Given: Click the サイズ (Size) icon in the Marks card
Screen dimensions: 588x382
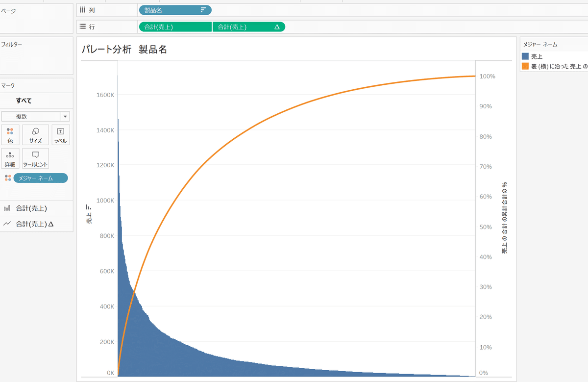Looking at the screenshot, I should (x=35, y=135).
